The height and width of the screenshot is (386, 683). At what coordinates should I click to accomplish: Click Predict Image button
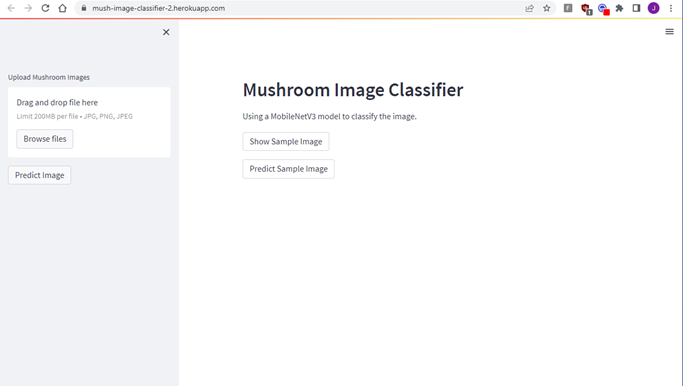[x=40, y=175]
